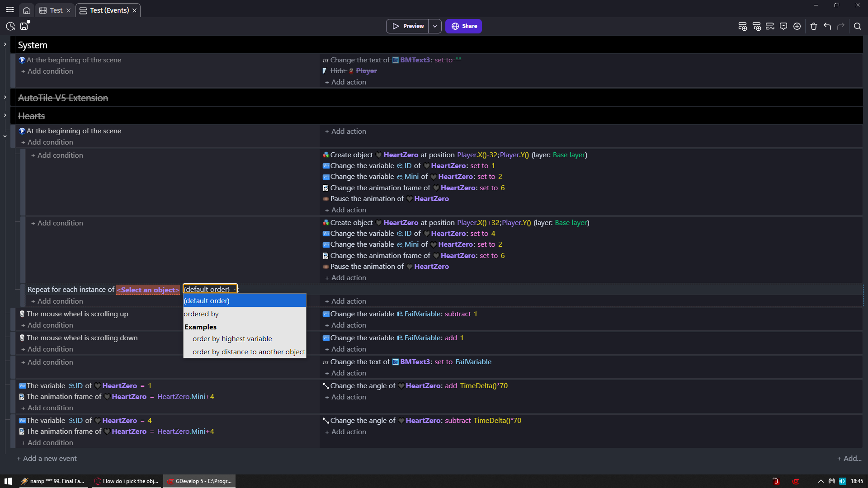Click 'Player.X()-32;Player.Y()' position parameter
The width and height of the screenshot is (868, 488).
493,155
